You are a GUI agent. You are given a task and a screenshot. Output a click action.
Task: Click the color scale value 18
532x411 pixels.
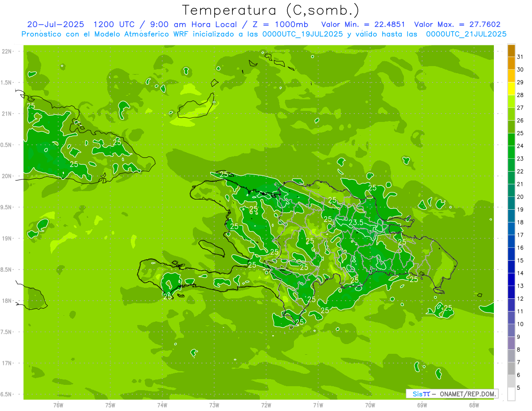520,222
